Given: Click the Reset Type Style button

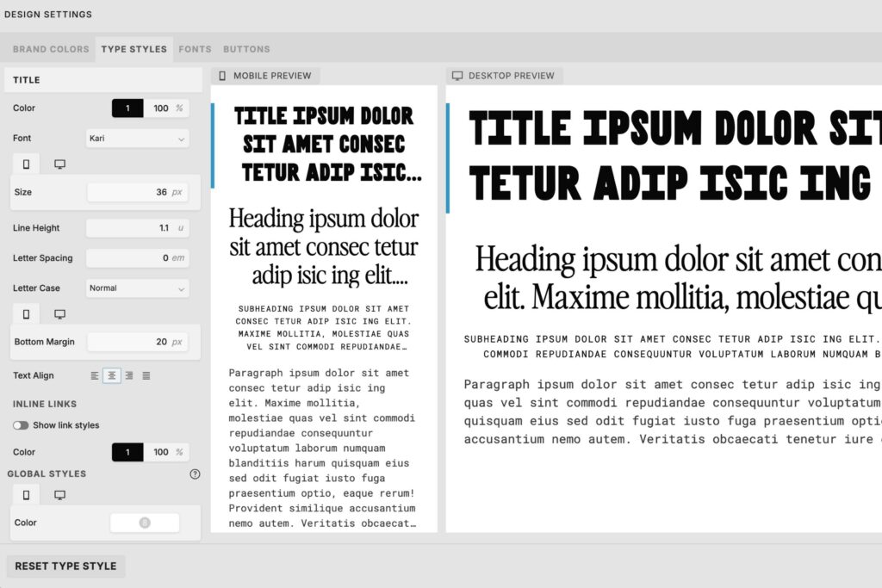Looking at the screenshot, I should point(65,566).
